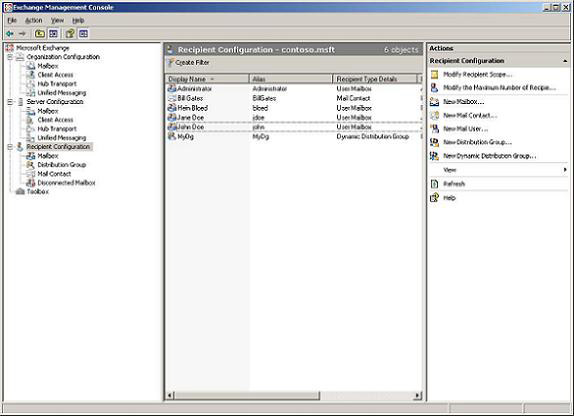The height and width of the screenshot is (416, 574).
Task: Click New Dynamic Distribution Group... action
Action: pos(490,156)
